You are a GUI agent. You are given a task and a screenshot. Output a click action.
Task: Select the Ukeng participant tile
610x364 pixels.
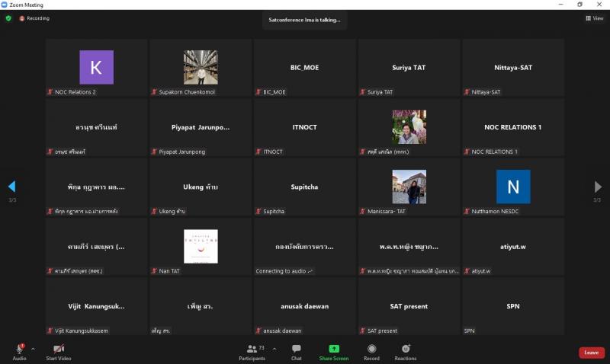coord(201,187)
